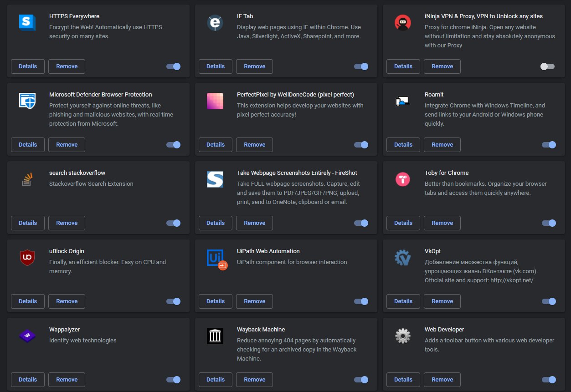
Task: Remove the UiPath Web Automation extension
Action: coord(254,301)
